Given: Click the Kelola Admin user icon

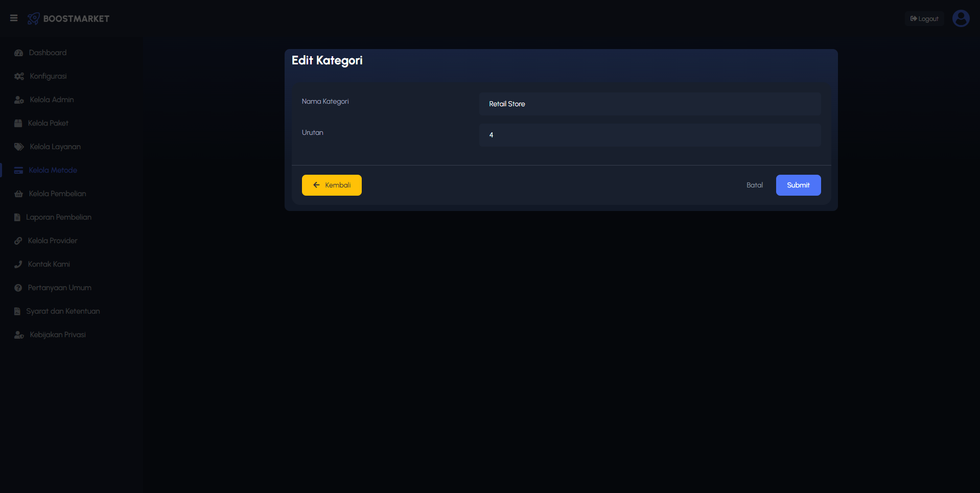Looking at the screenshot, I should click(x=19, y=100).
